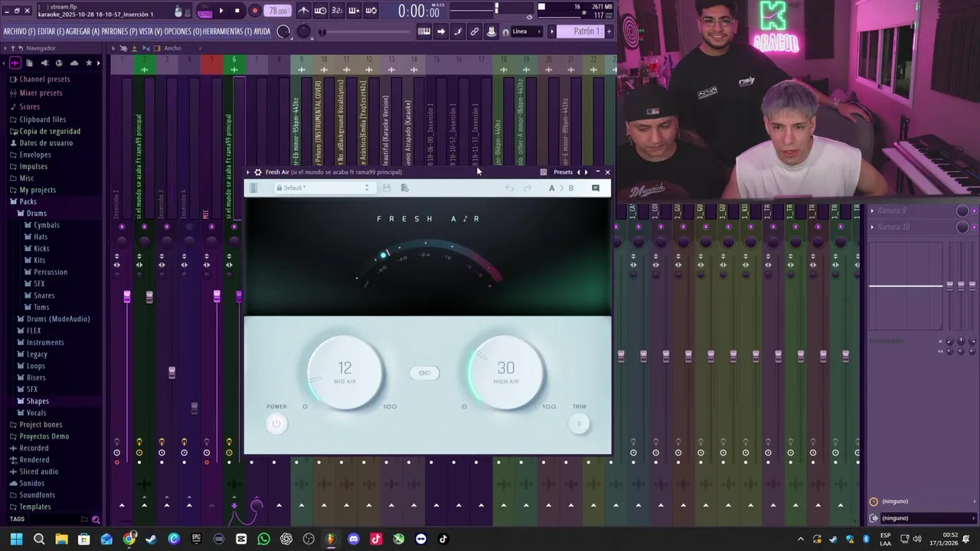Viewport: 980px width, 551px height.
Task: Click the redo arrow in Fresh Air
Action: (527, 188)
